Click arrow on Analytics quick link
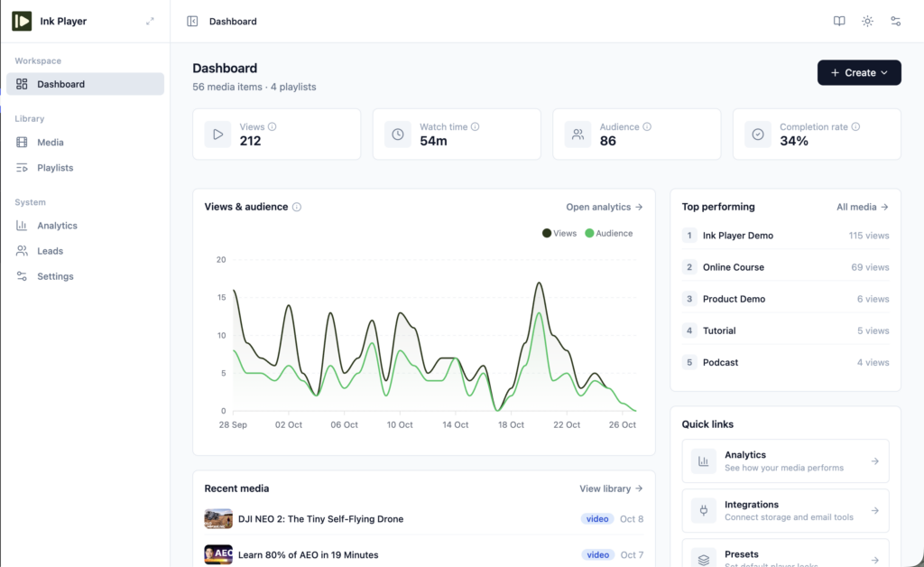 tap(875, 461)
